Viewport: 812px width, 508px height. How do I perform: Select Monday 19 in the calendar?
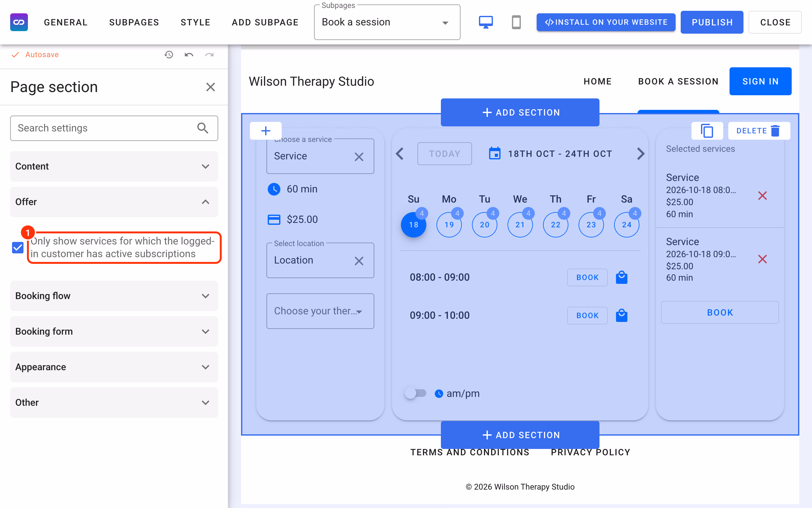click(449, 224)
